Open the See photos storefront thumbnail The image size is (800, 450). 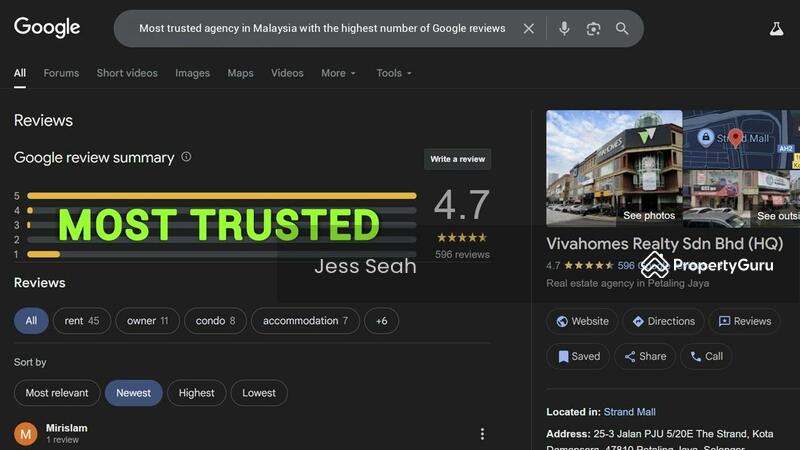coord(614,168)
